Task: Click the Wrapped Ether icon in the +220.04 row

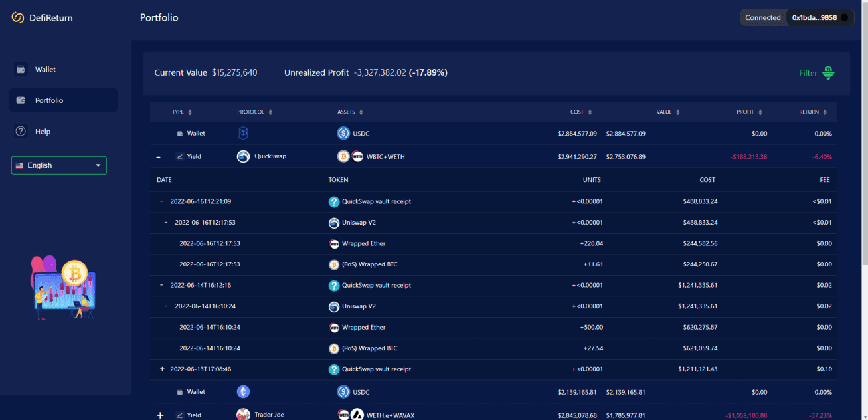Action: (x=334, y=243)
